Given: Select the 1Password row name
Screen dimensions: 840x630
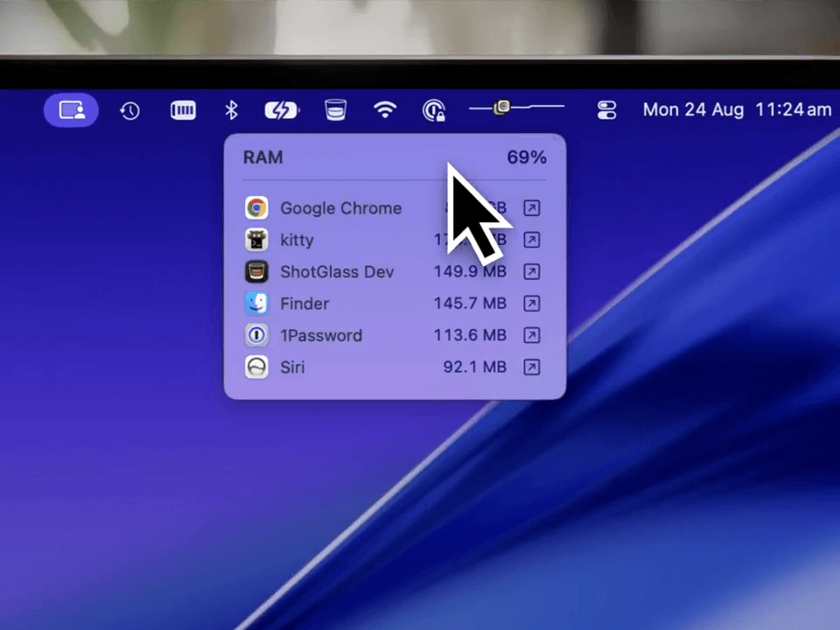Looking at the screenshot, I should tap(321, 335).
